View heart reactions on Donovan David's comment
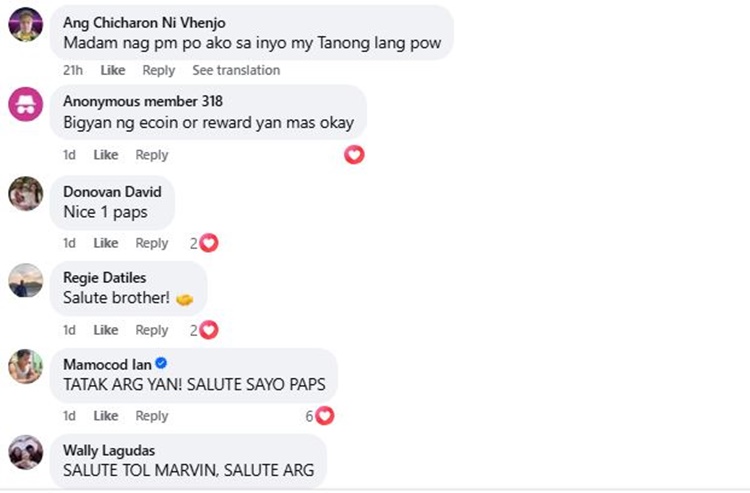The width and height of the screenshot is (750, 493). coord(204,243)
